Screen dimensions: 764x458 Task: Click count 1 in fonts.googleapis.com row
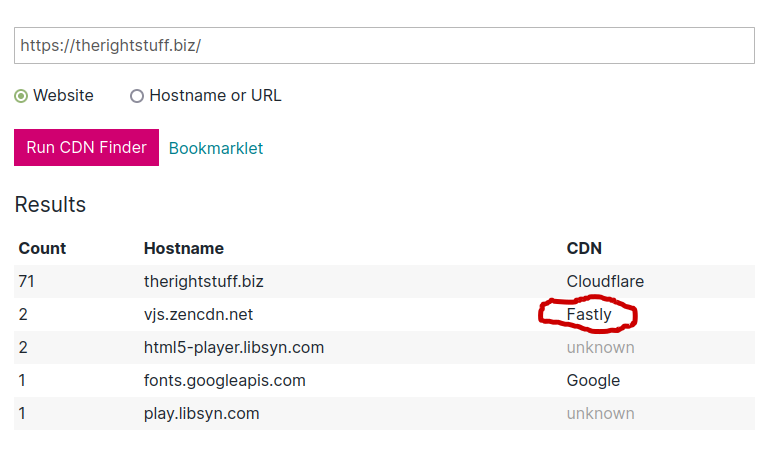22,381
